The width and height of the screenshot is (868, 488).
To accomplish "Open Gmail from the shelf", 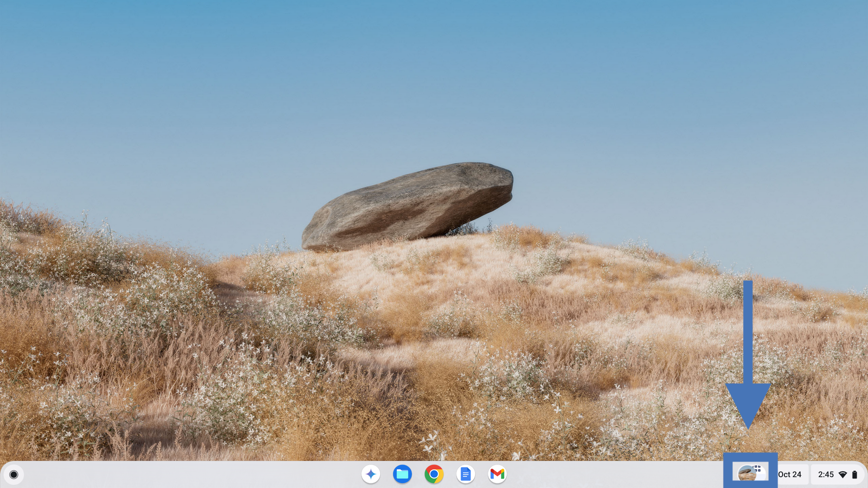I will (497, 474).
